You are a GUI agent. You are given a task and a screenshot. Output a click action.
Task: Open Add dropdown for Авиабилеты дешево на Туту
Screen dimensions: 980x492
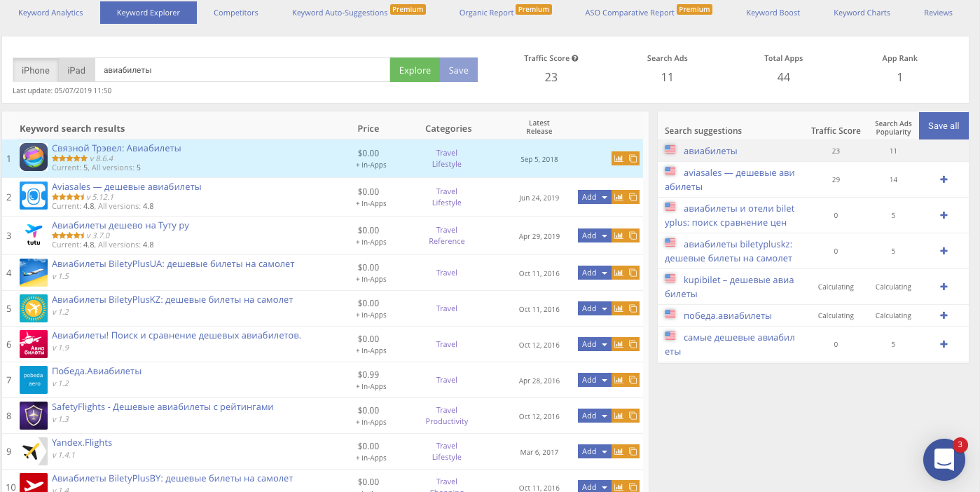tap(605, 235)
